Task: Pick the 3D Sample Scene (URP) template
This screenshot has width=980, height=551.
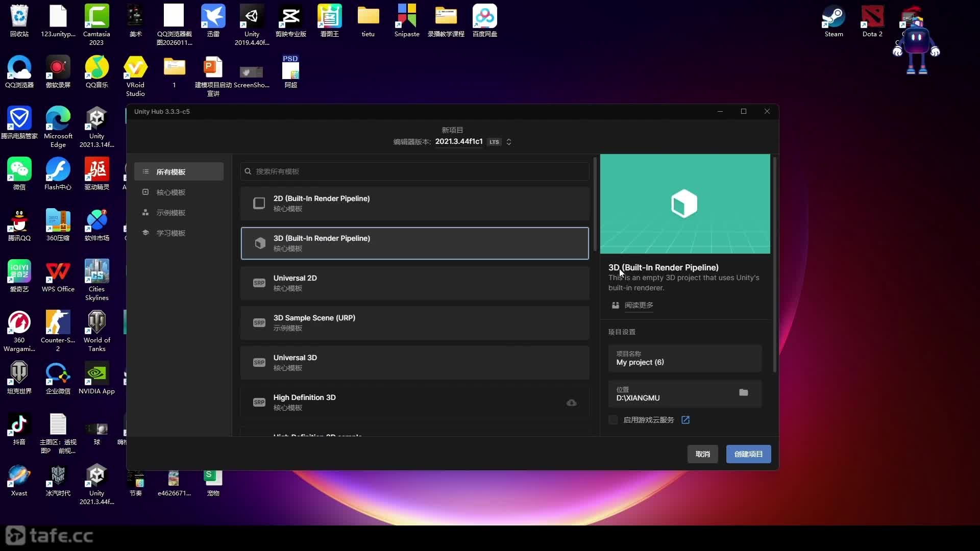Action: [414, 323]
